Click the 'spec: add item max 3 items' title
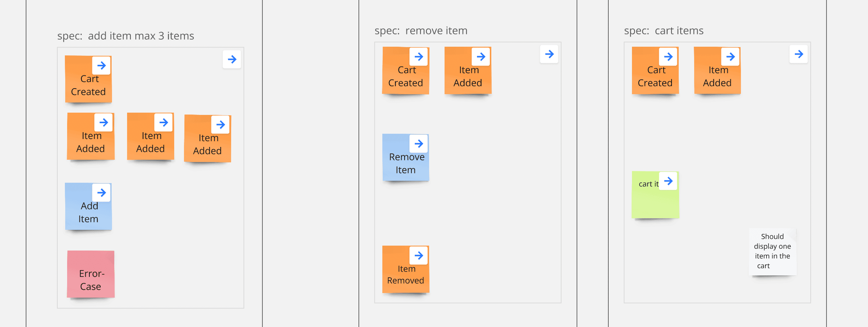The width and height of the screenshot is (868, 327). 126,36
